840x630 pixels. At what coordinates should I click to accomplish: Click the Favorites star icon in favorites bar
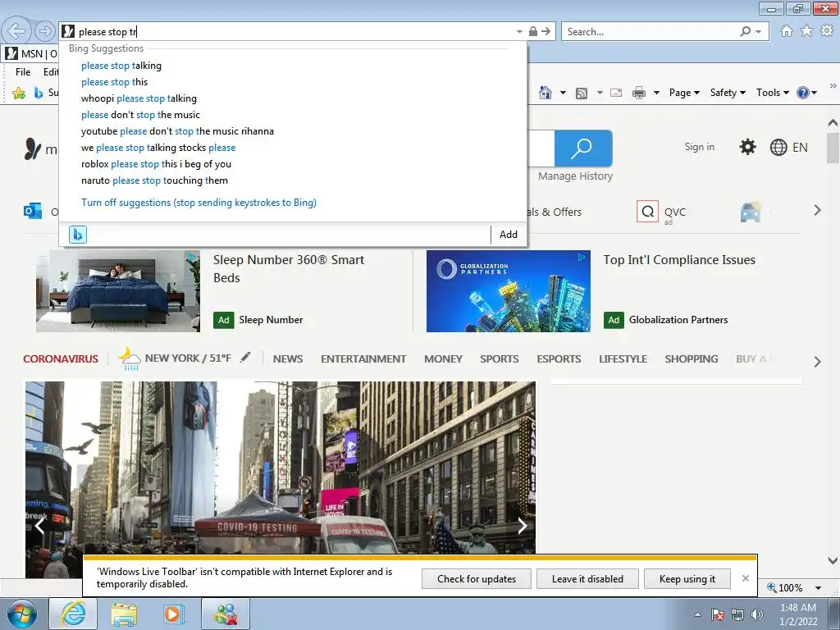pos(19,94)
